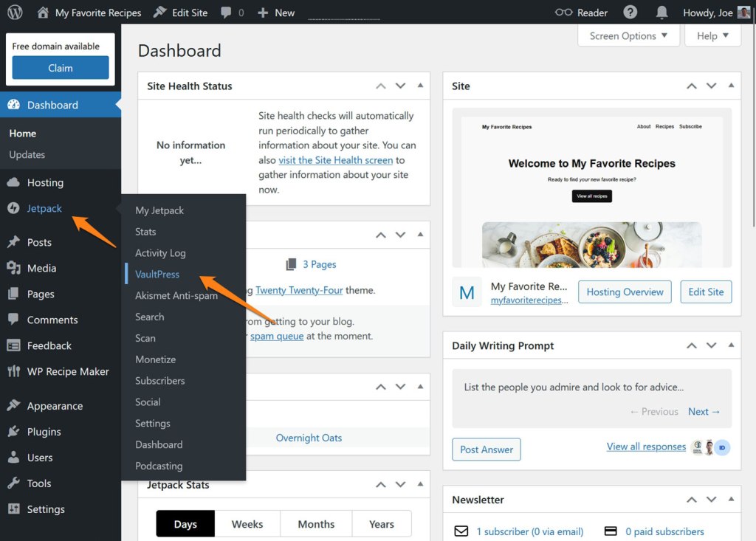Go to Next writing prompt
Image resolution: width=756 pixels, height=541 pixels.
coord(704,411)
